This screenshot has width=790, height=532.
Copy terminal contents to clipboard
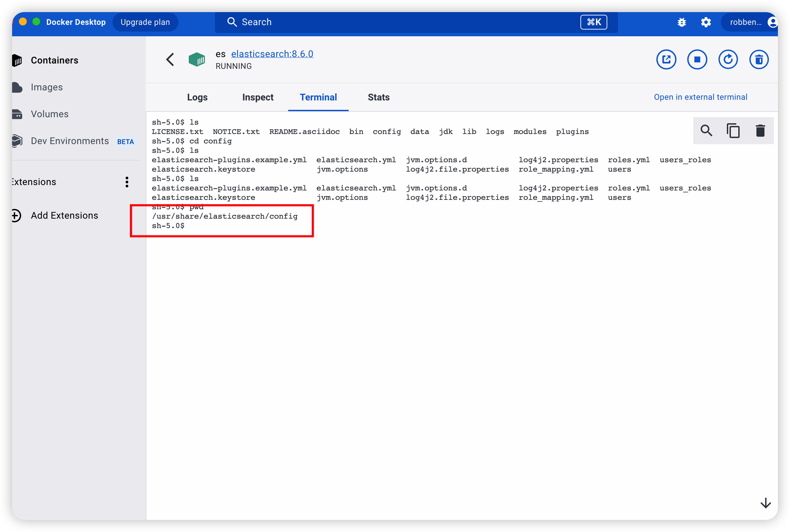tap(733, 131)
